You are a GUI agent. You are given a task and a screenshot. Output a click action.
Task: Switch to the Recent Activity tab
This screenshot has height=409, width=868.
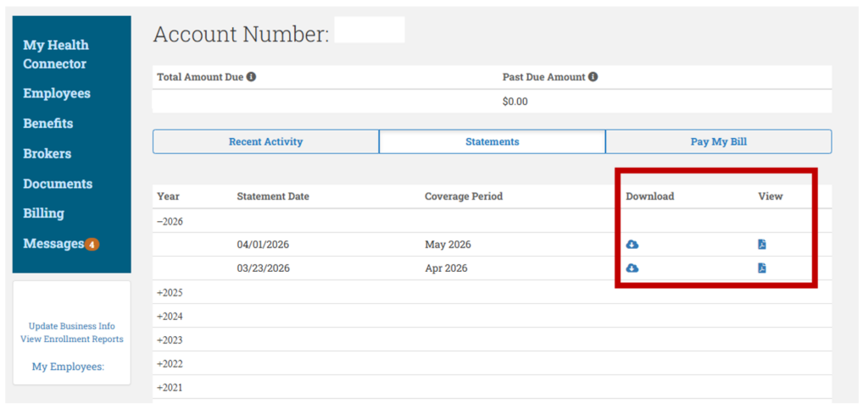[x=265, y=141]
